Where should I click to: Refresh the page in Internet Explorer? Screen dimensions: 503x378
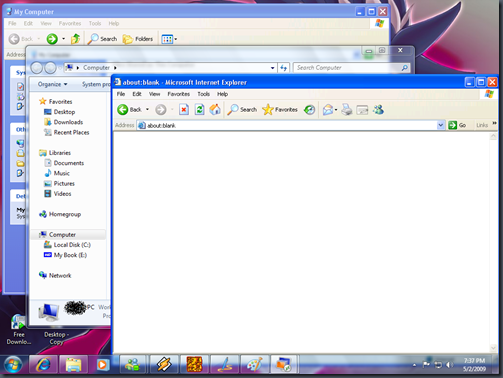pos(199,109)
